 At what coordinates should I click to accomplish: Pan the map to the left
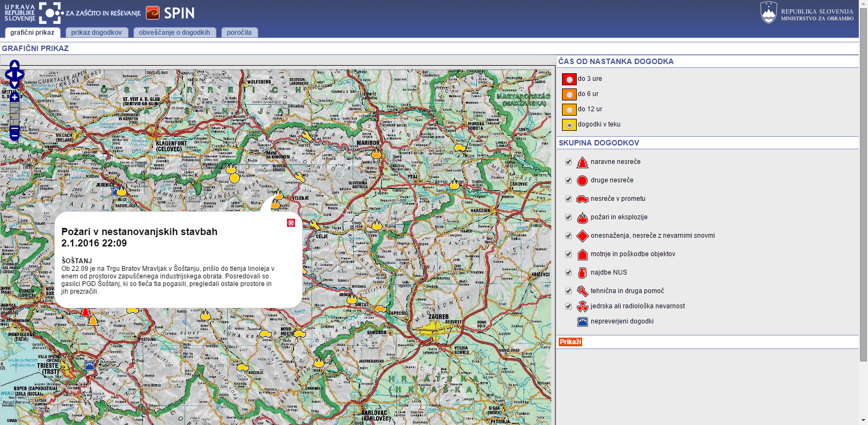pos(9,75)
